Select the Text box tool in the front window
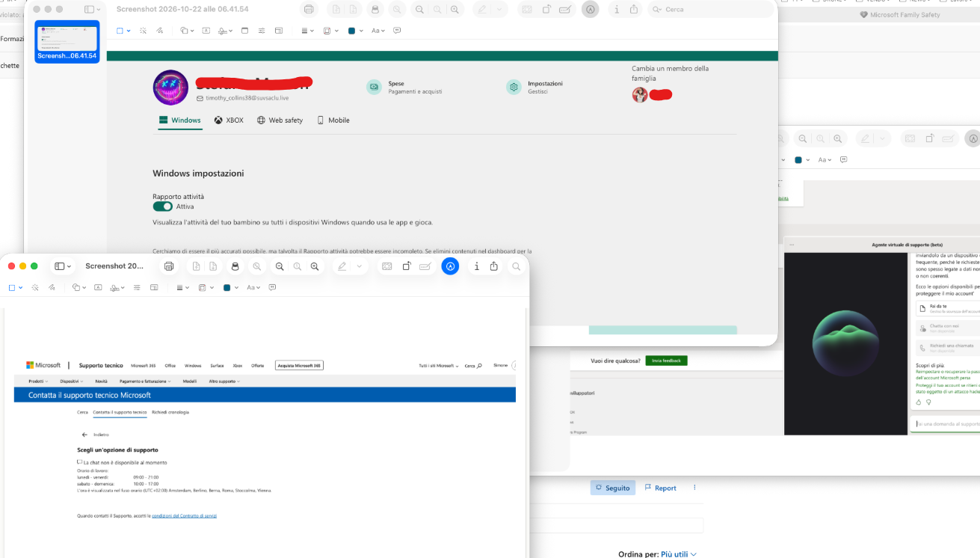 (98, 287)
